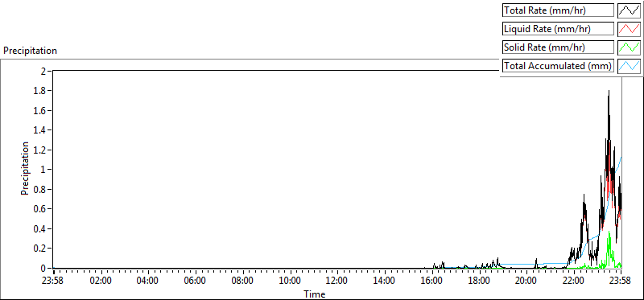Click the Time axis label

(x=315, y=294)
